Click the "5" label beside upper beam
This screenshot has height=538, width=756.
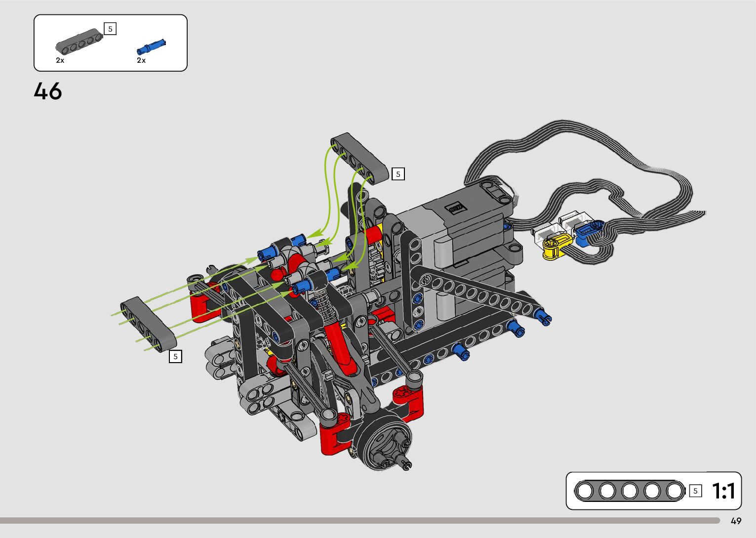pyautogui.click(x=398, y=174)
